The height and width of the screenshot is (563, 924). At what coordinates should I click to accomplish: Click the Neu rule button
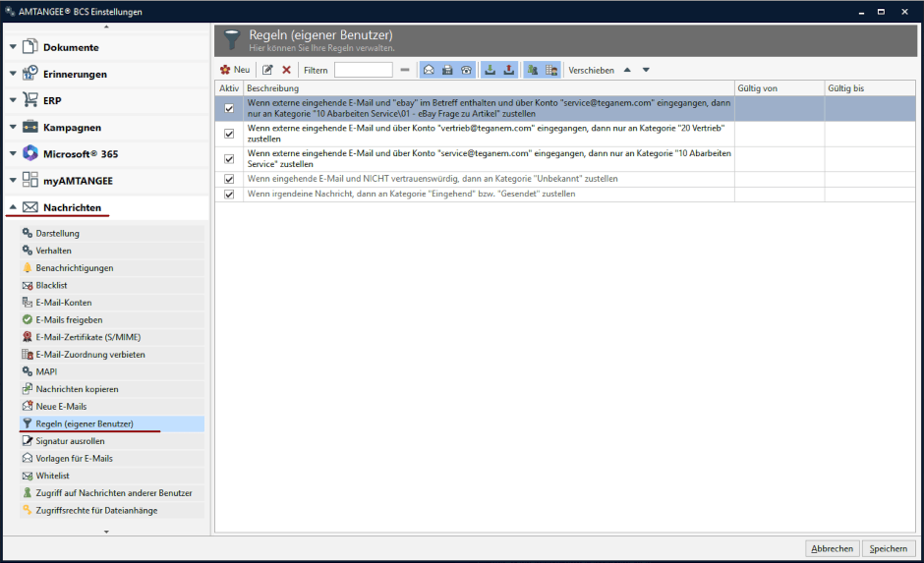point(235,70)
